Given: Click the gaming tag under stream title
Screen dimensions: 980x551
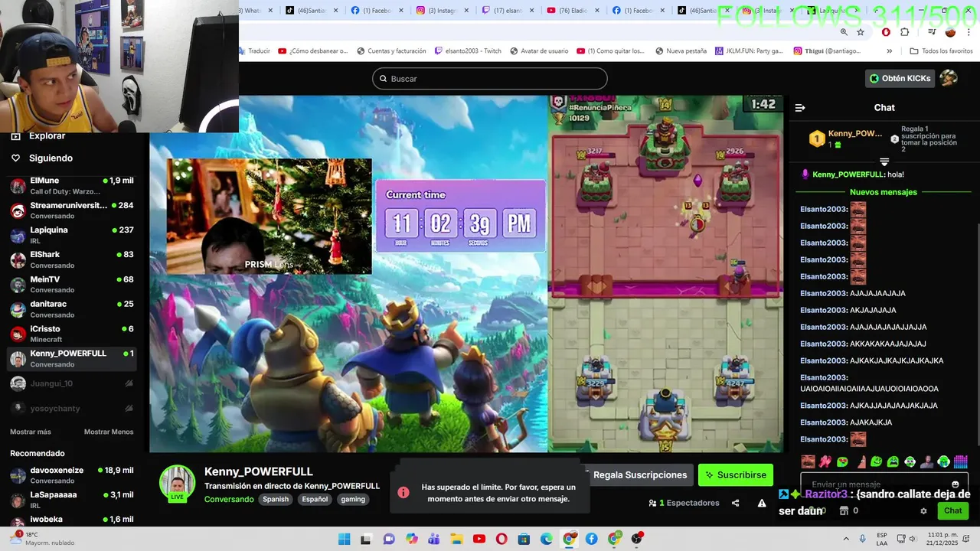Looking at the screenshot, I should (x=353, y=499).
